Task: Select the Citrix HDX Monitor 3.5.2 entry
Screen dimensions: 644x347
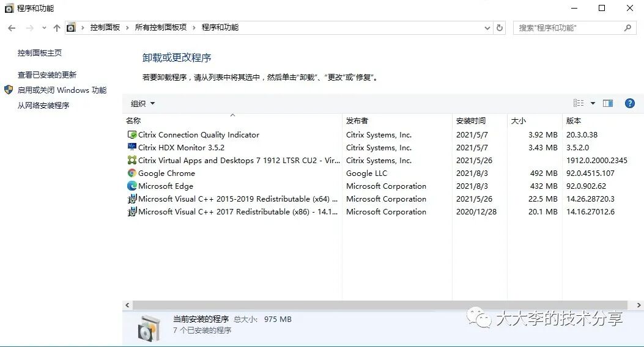Action: click(x=181, y=147)
